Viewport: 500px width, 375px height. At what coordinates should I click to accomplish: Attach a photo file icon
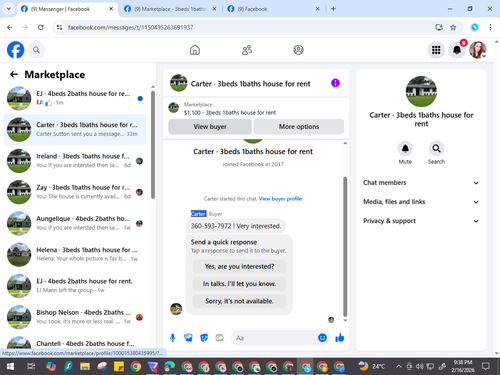[188, 338]
